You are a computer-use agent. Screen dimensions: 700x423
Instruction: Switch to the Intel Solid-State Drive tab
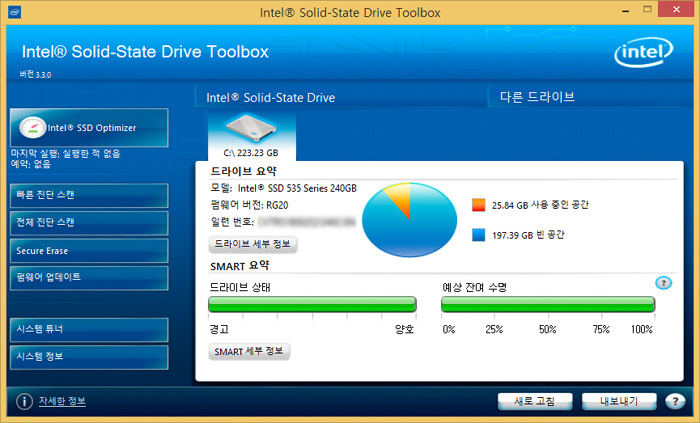tap(341, 97)
